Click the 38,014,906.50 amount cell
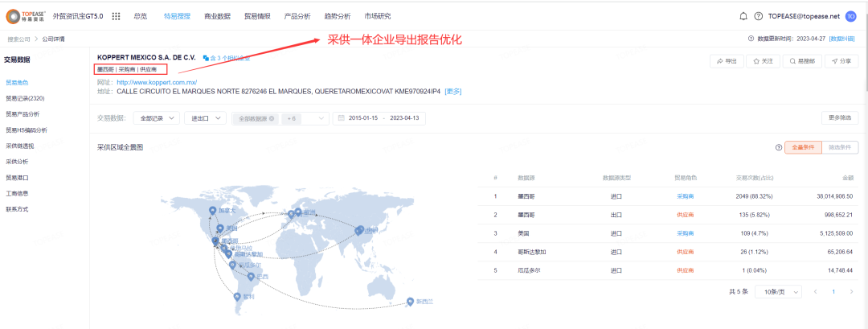 (x=834, y=196)
